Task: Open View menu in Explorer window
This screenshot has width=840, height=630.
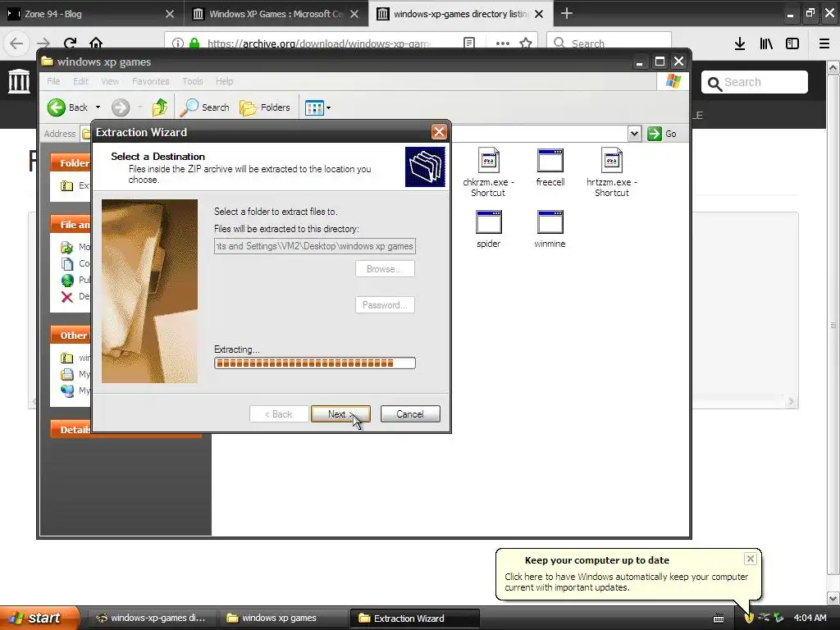Action: point(110,81)
